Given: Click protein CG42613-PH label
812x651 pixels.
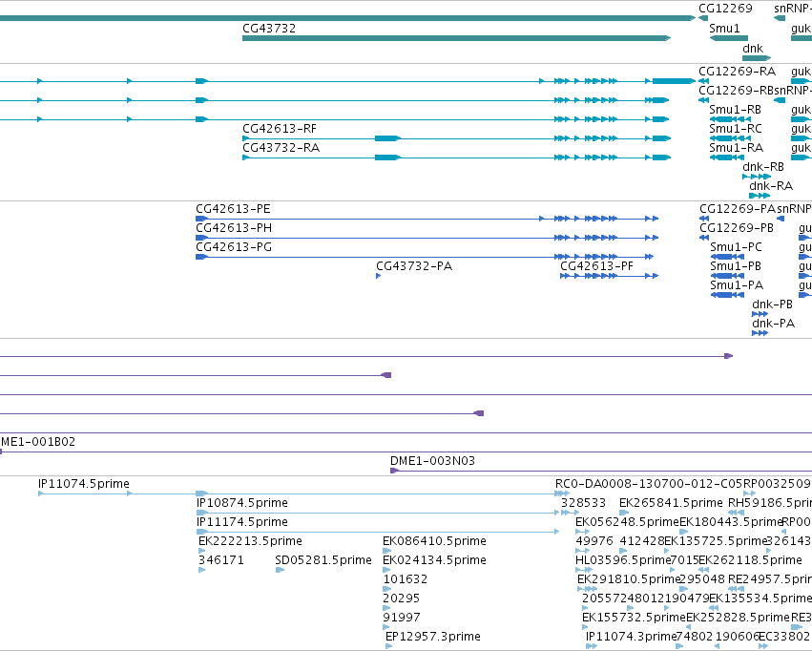Looking at the screenshot, I should (234, 228).
